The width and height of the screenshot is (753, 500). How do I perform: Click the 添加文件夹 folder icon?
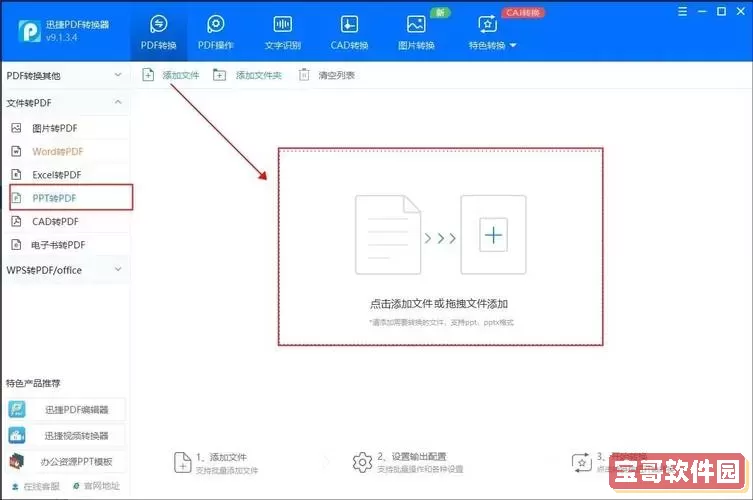(x=219, y=75)
